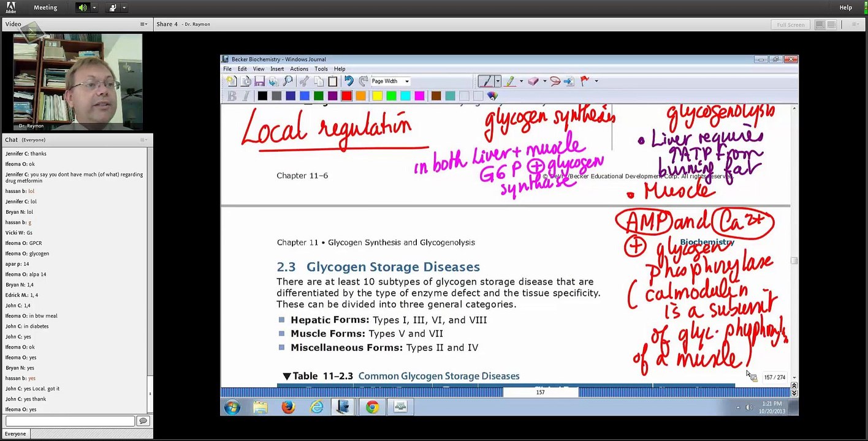This screenshot has height=441, width=868.
Task: Open the Insert menu in Journal
Action: [x=277, y=69]
